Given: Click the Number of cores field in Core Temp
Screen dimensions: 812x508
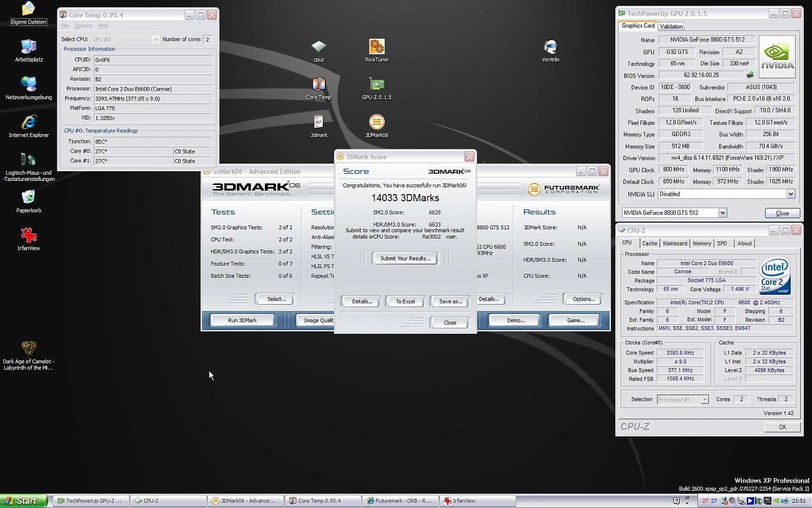Looking at the screenshot, I should point(208,39).
